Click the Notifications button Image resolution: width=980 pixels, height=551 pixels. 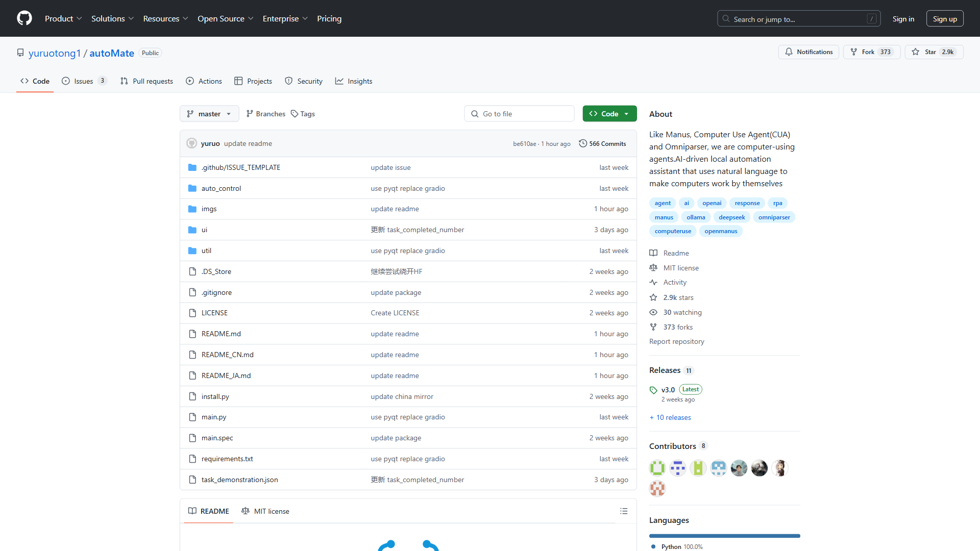(x=808, y=52)
